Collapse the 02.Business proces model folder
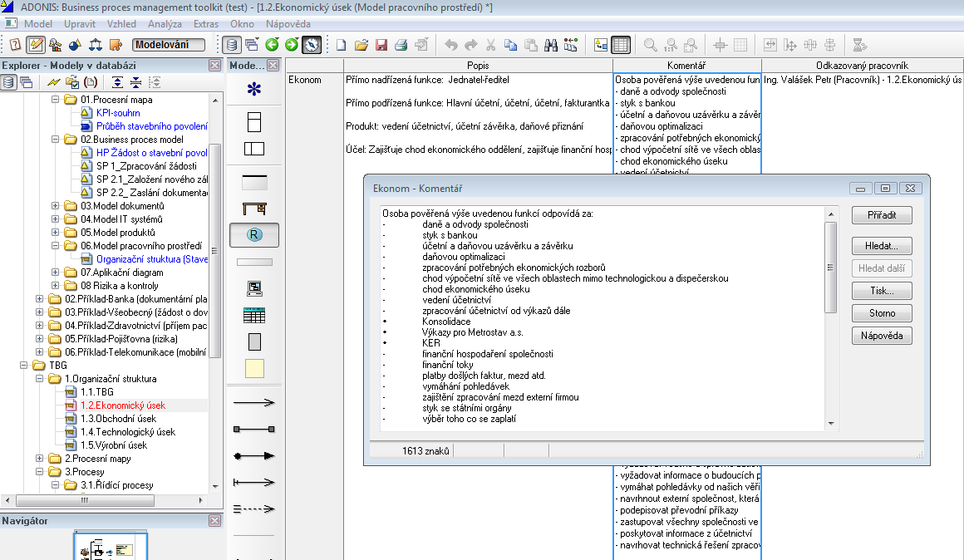Image resolution: width=964 pixels, height=560 pixels. [55, 140]
